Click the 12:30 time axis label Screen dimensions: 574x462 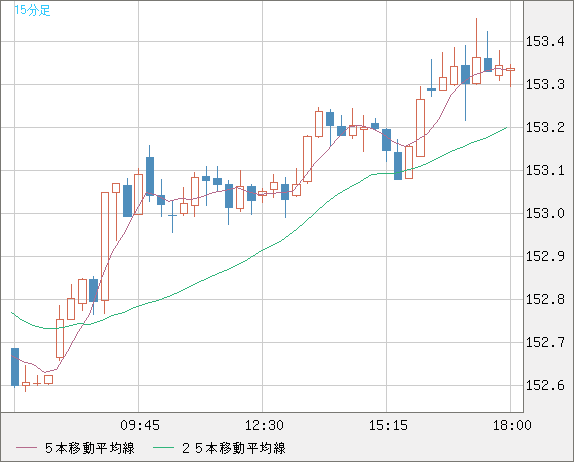tap(264, 425)
